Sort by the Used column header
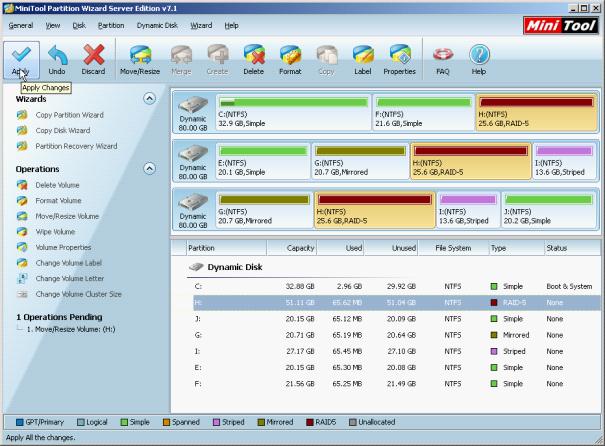 coord(341,248)
